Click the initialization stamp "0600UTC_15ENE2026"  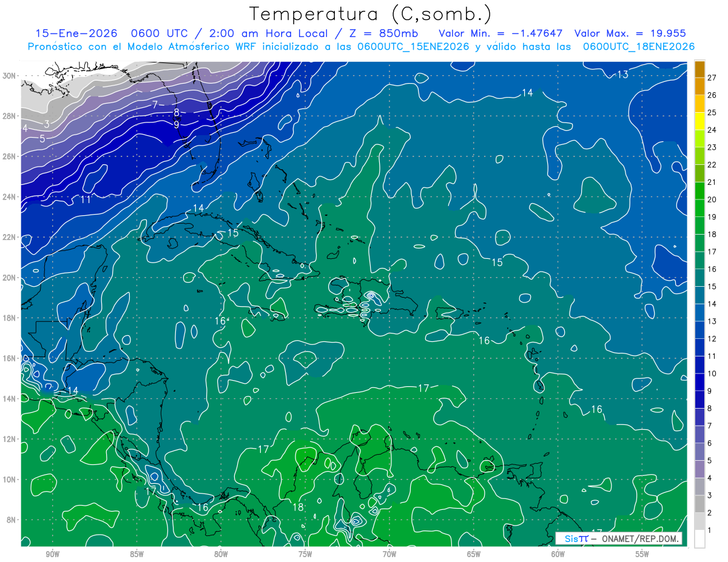(414, 47)
